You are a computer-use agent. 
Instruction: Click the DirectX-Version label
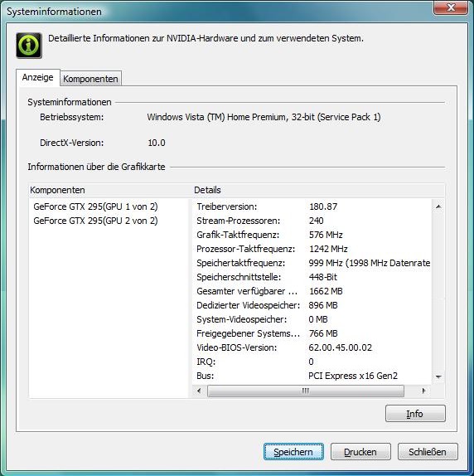coord(72,143)
